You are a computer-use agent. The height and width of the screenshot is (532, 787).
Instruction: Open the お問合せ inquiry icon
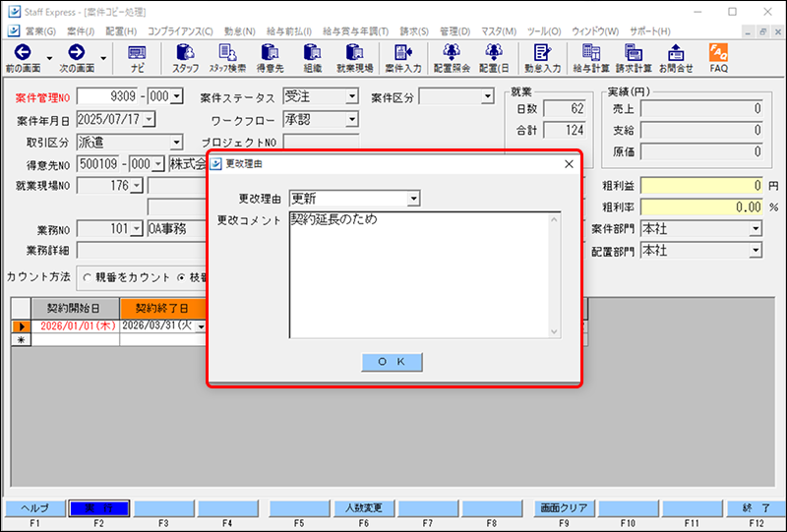pyautogui.click(x=676, y=52)
